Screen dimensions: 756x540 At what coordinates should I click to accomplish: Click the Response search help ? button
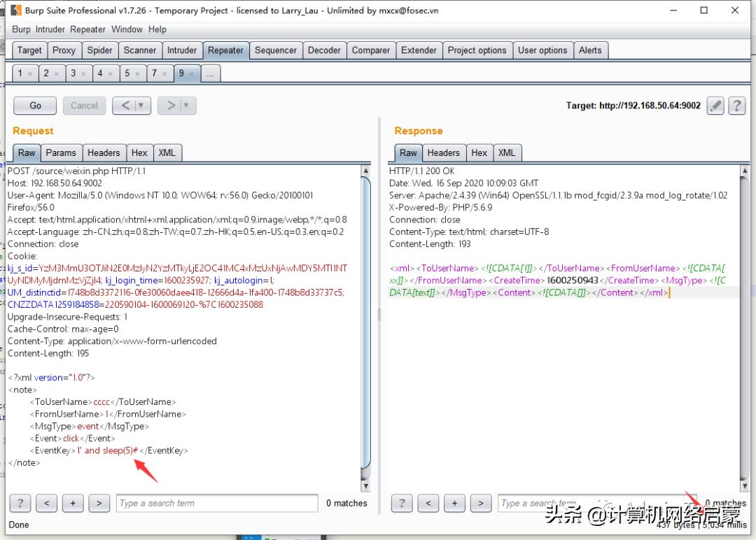pos(402,504)
